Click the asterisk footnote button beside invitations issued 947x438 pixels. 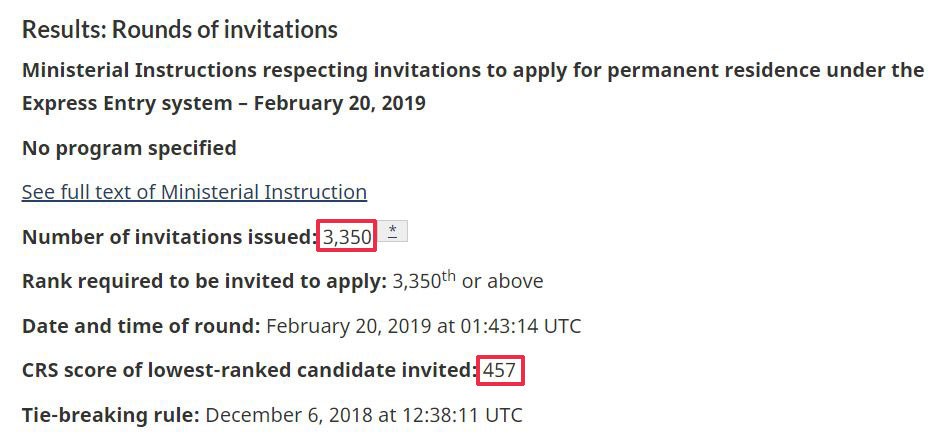[393, 232]
